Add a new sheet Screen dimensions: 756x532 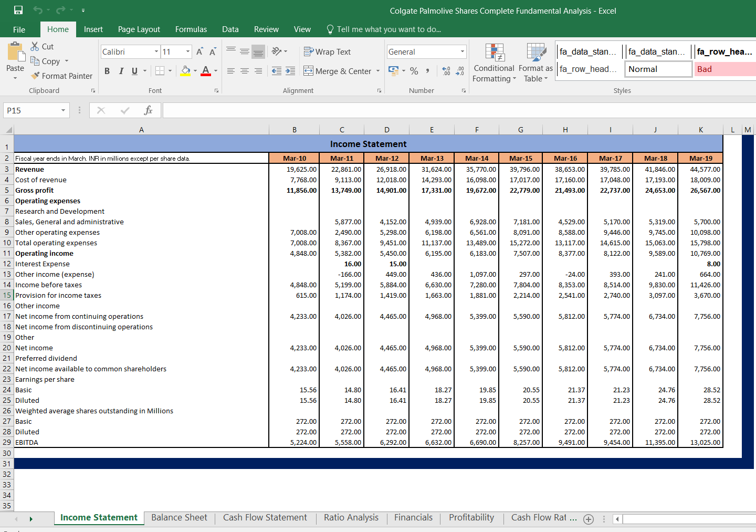tap(589, 519)
